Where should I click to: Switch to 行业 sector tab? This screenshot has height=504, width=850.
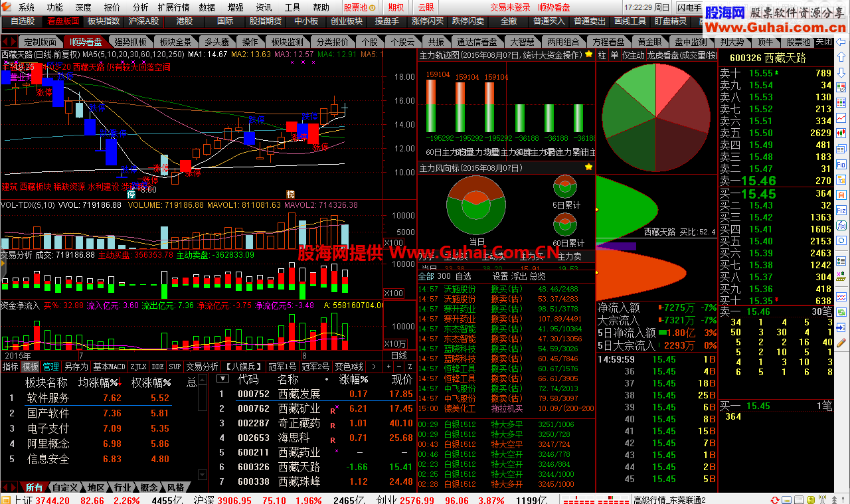click(x=122, y=487)
